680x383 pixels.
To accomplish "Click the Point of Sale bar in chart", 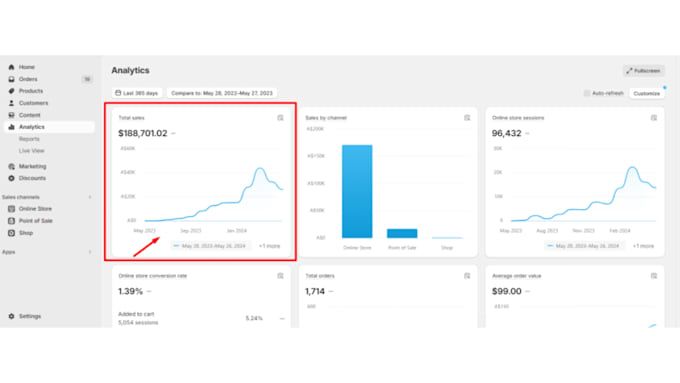I will coord(402,233).
